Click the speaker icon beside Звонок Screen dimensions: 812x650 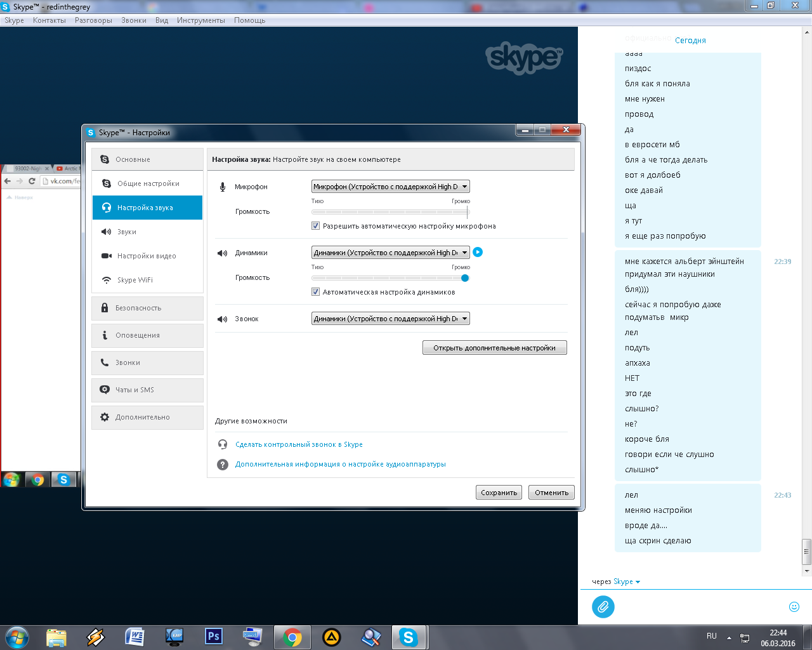pyautogui.click(x=222, y=319)
